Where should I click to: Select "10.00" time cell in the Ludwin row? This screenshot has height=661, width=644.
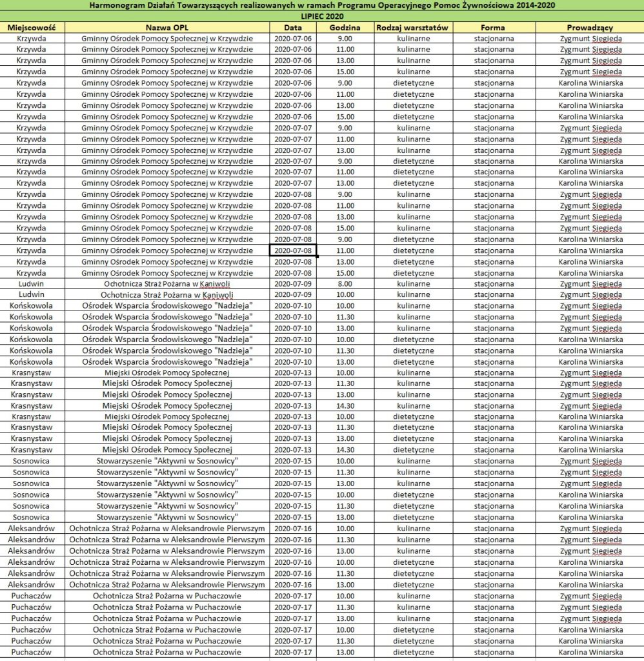click(345, 294)
